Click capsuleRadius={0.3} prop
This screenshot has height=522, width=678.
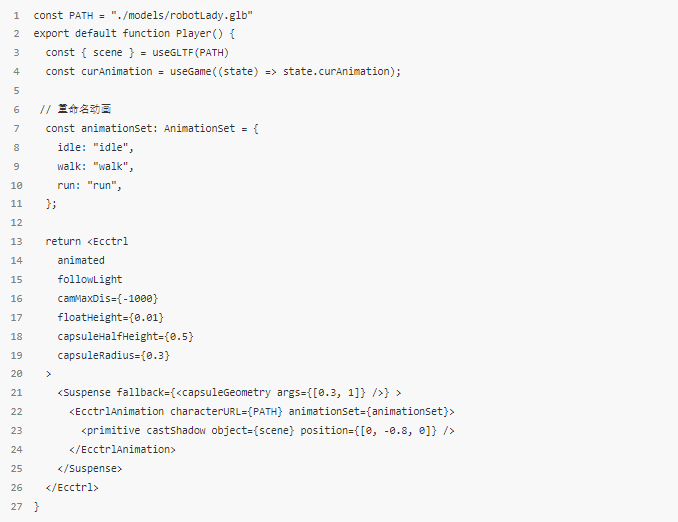pos(114,355)
